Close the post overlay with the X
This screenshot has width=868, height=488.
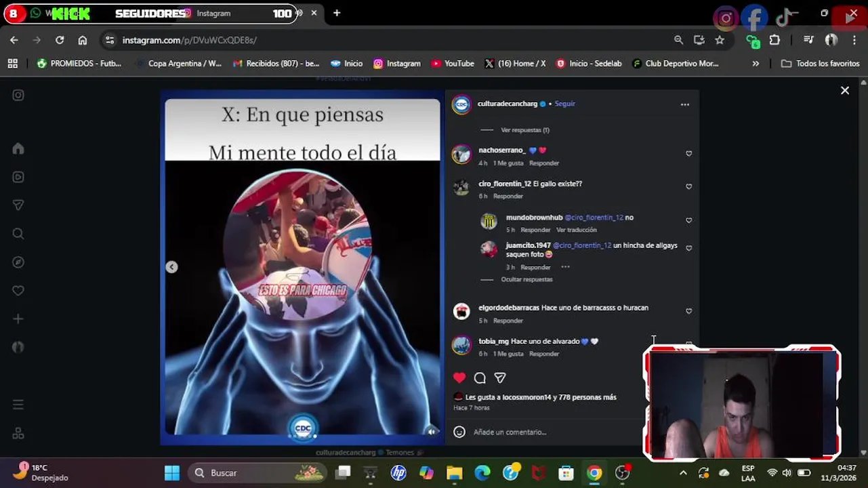(845, 90)
